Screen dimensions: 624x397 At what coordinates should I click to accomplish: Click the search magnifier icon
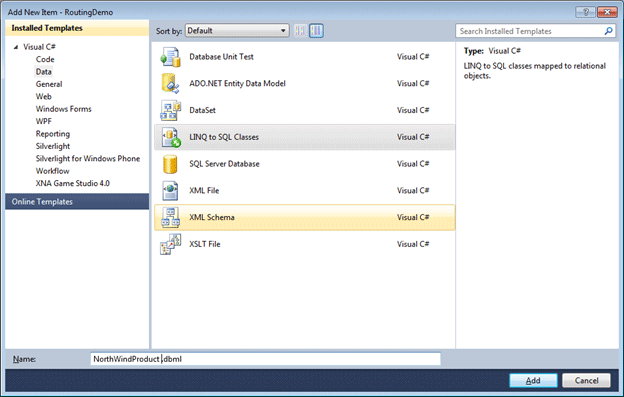coord(608,31)
